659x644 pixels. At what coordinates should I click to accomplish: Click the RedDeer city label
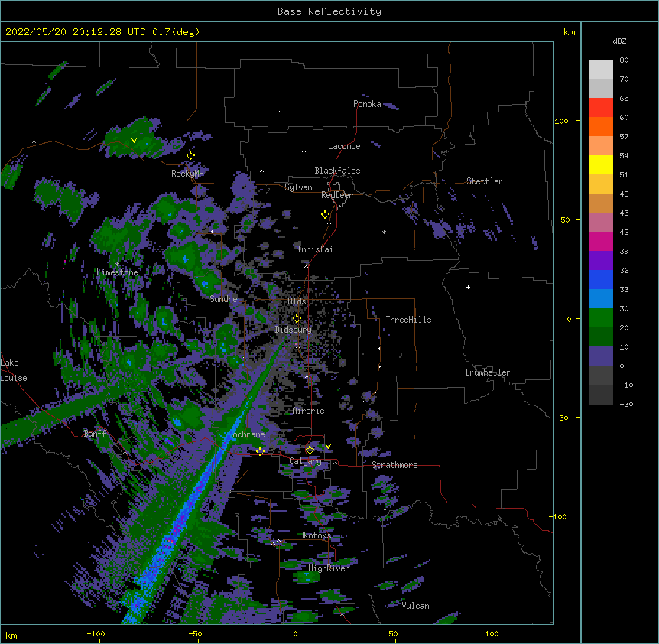(336, 195)
